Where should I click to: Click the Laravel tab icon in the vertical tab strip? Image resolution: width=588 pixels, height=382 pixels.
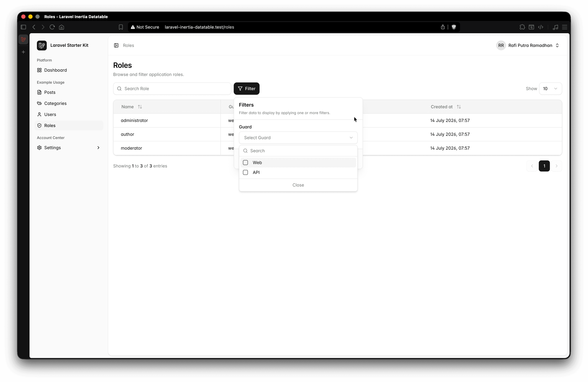[24, 39]
